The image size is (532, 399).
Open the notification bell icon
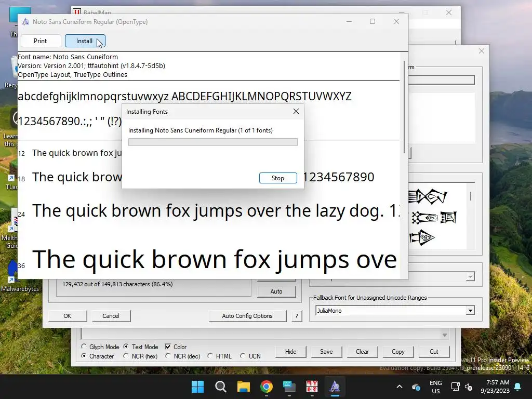[518, 387]
